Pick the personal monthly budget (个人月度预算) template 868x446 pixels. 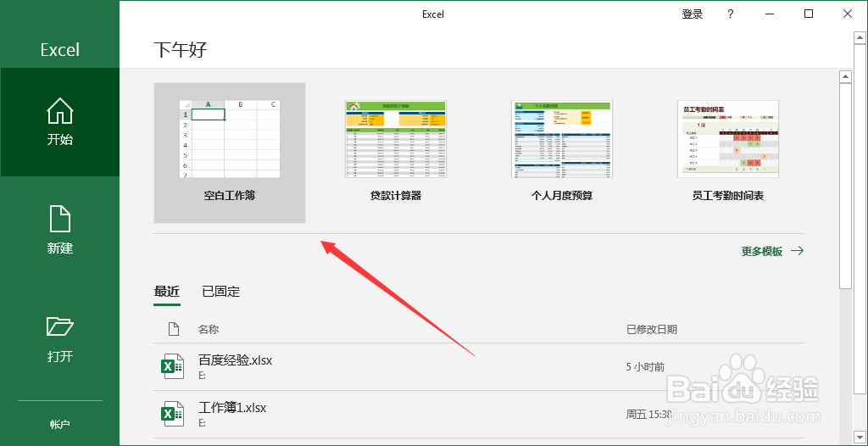[561, 153]
